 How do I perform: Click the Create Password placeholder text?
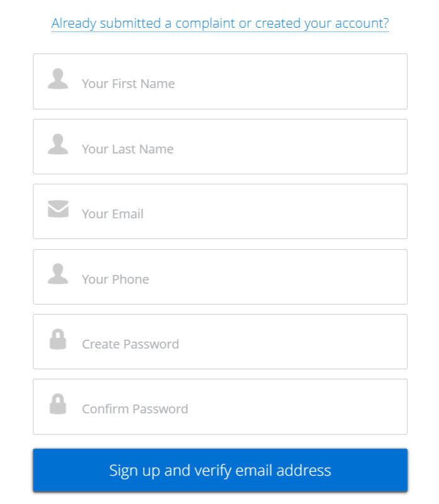(x=130, y=344)
